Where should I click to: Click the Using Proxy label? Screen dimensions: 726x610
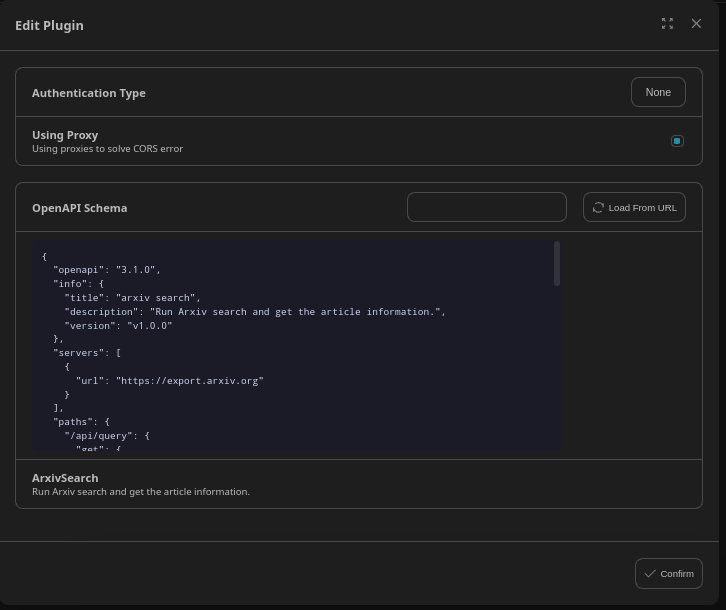65,135
